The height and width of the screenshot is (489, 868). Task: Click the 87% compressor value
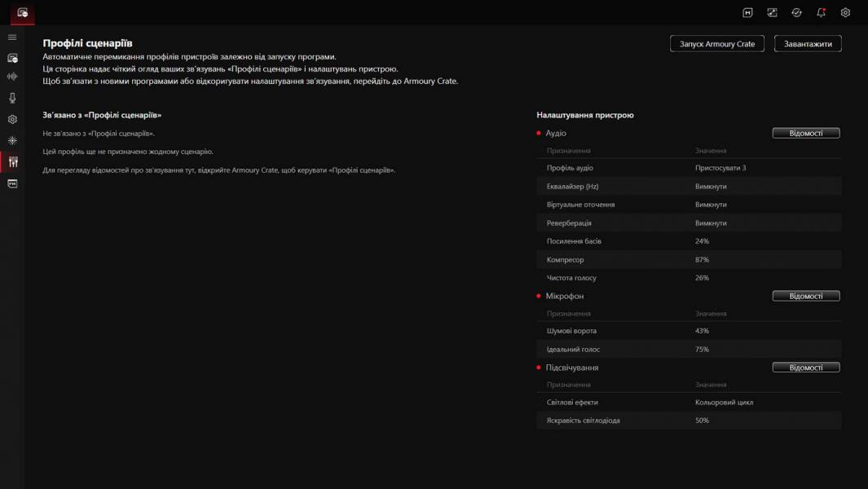click(x=702, y=259)
